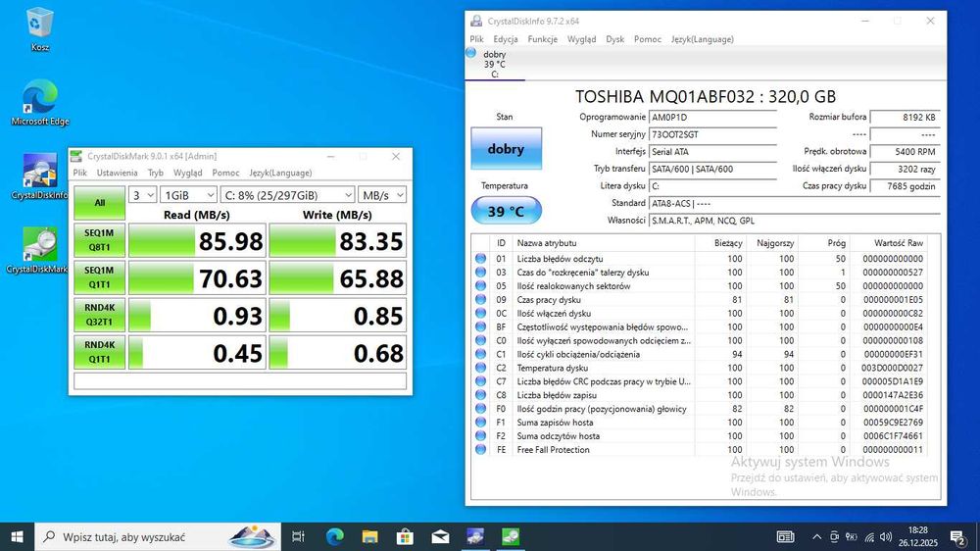Viewport: 980px width, 551px height.
Task: Click the status circle for attribute C0
Action: pos(480,340)
